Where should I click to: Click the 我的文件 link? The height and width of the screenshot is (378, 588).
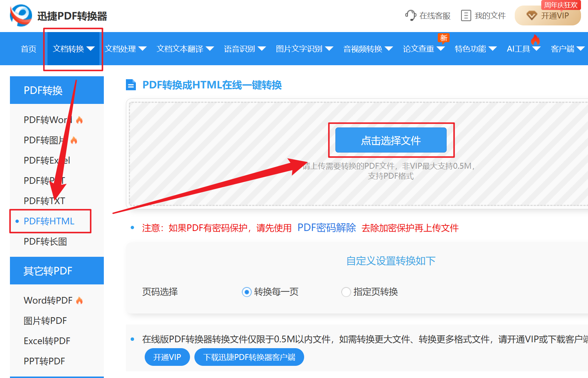(490, 15)
